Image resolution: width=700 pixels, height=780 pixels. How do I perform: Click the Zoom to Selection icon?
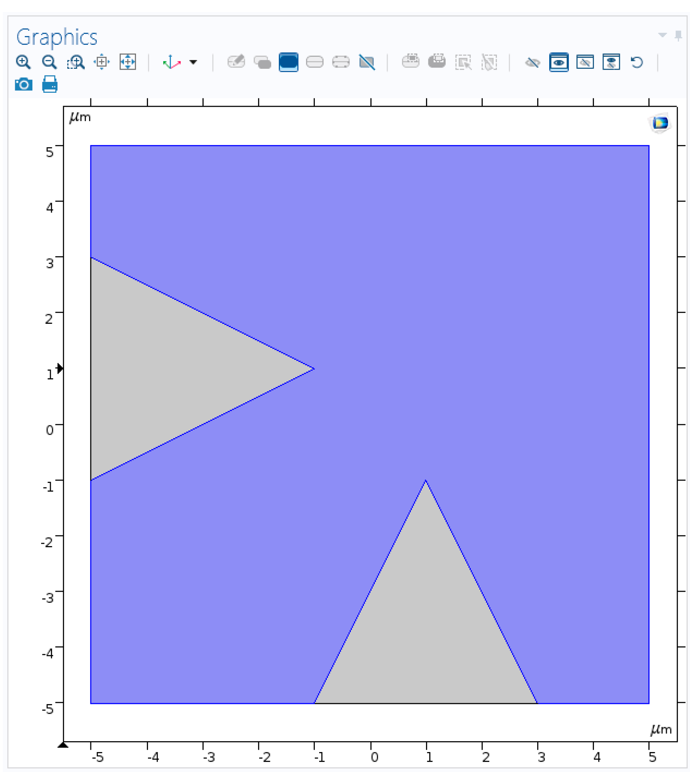coord(102,62)
